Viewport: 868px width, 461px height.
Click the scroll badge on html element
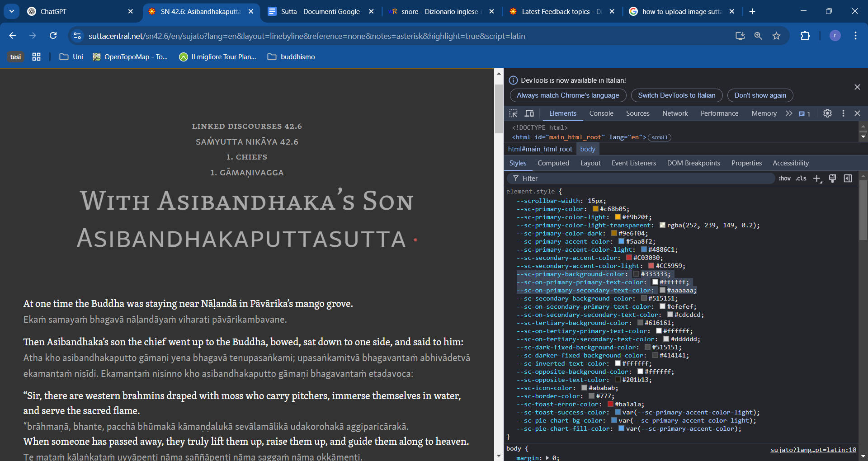(660, 137)
